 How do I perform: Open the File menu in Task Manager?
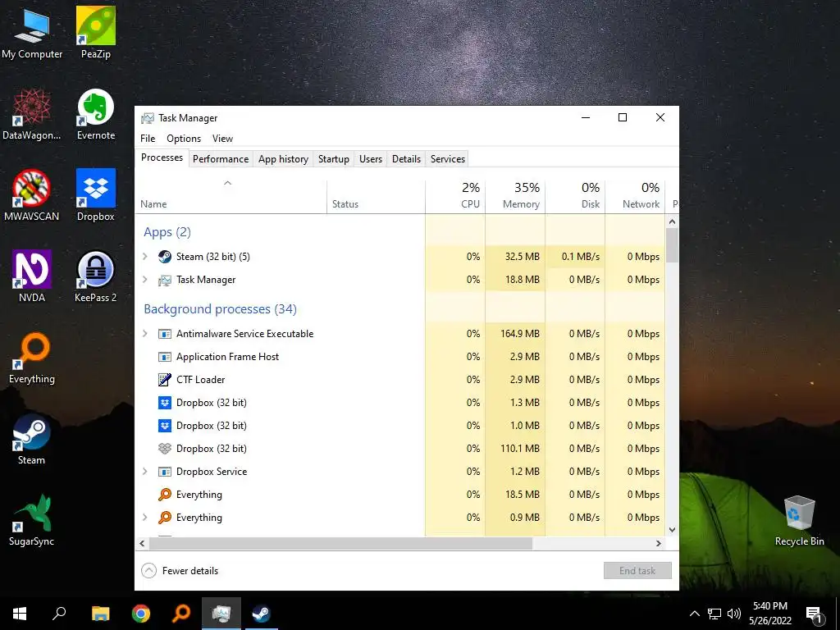tap(148, 138)
